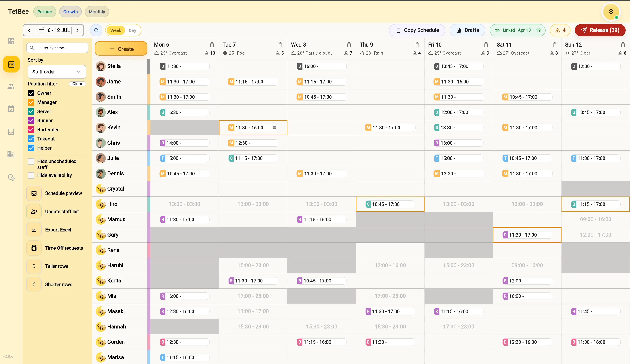Open Gorden's Sunday 11:30 - 16:00 shift
630x364 pixels.
[x=596, y=342]
